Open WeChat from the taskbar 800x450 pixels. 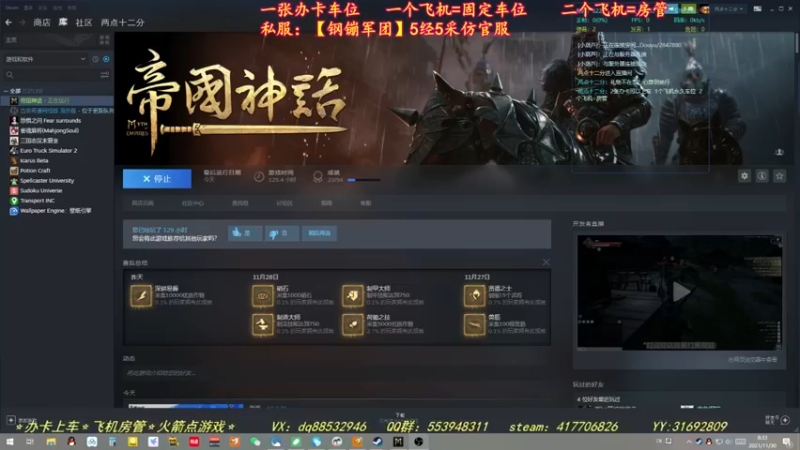255,442
